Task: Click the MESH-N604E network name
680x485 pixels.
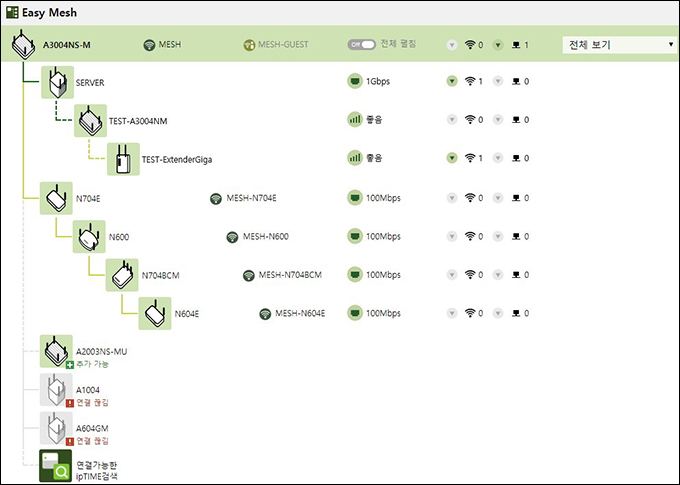Action: pyautogui.click(x=300, y=313)
